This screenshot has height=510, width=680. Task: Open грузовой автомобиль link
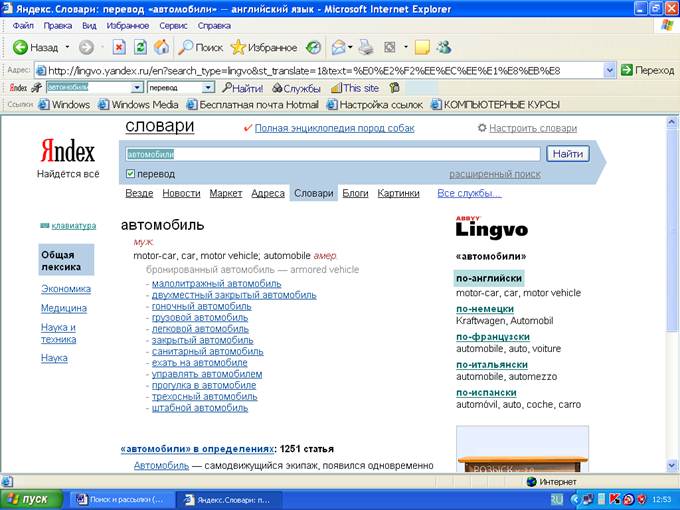(x=200, y=317)
